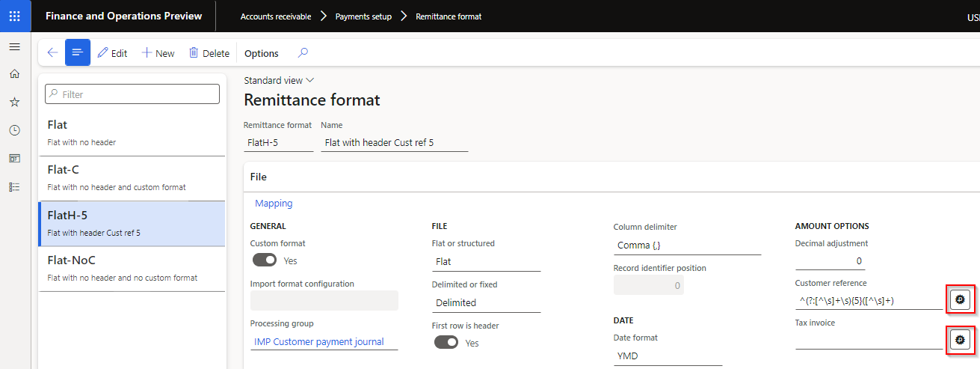The height and width of the screenshot is (369, 980).
Task: Toggle the First row is header switch
Action: [x=446, y=342]
